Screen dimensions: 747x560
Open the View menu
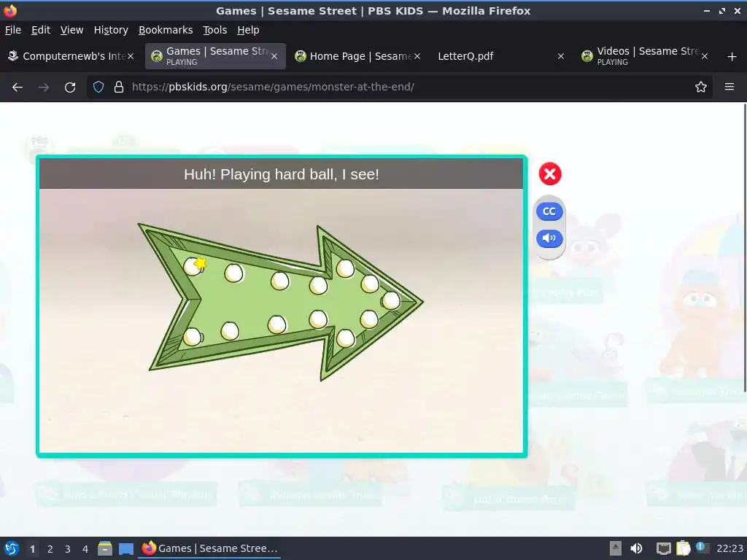pyautogui.click(x=71, y=30)
